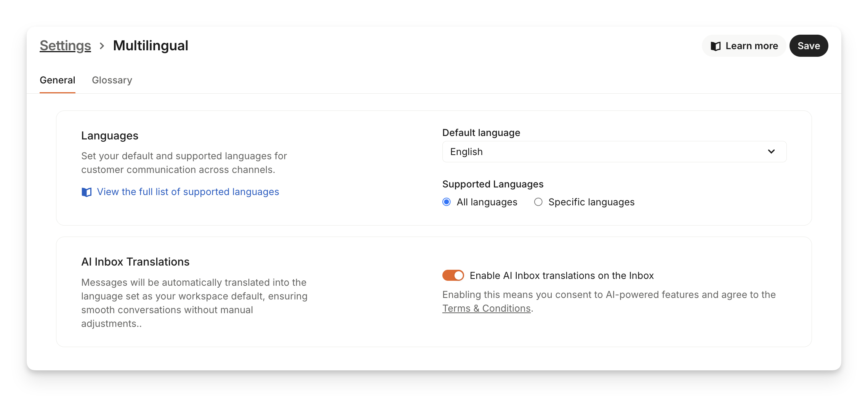868x397 pixels.
Task: Switch to the Glossary tab
Action: [x=112, y=80]
